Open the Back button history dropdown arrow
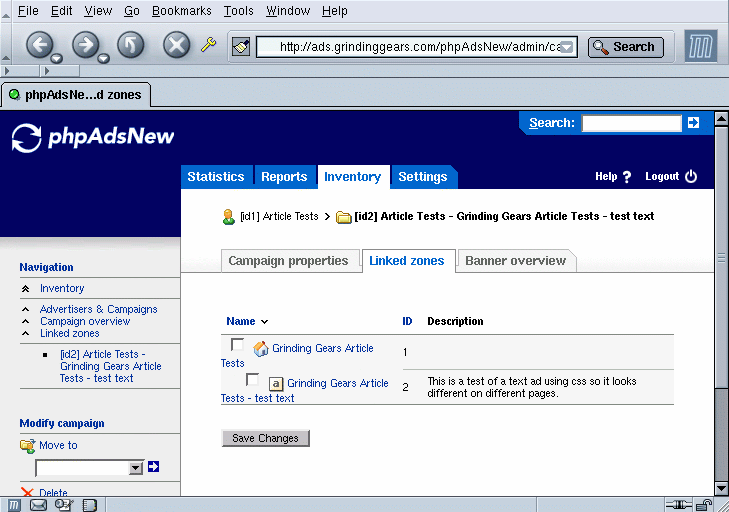The width and height of the screenshot is (729, 512). click(57, 59)
